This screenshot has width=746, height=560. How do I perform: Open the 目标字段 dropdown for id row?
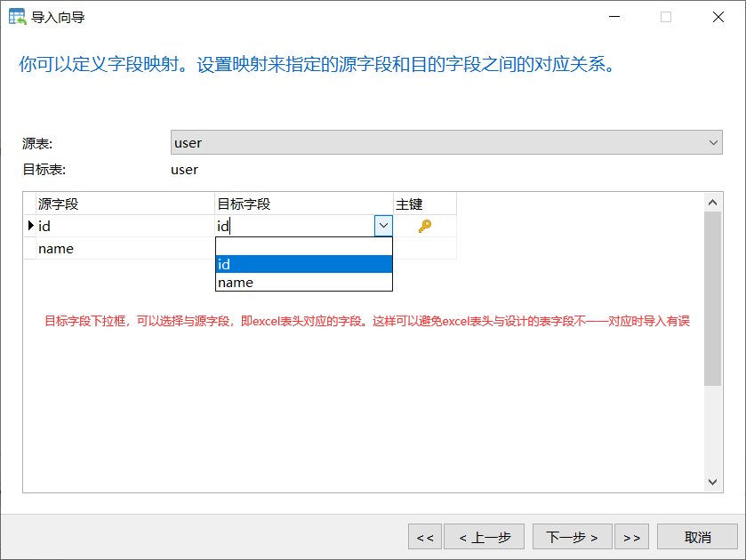(x=382, y=226)
